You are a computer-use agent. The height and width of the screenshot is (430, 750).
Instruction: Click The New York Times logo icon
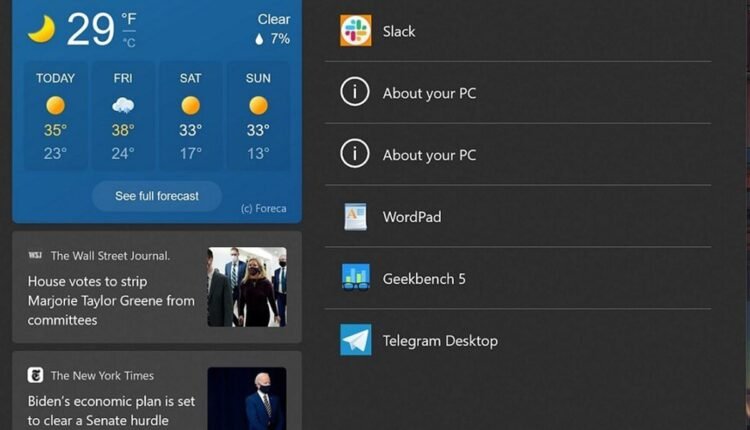35,375
